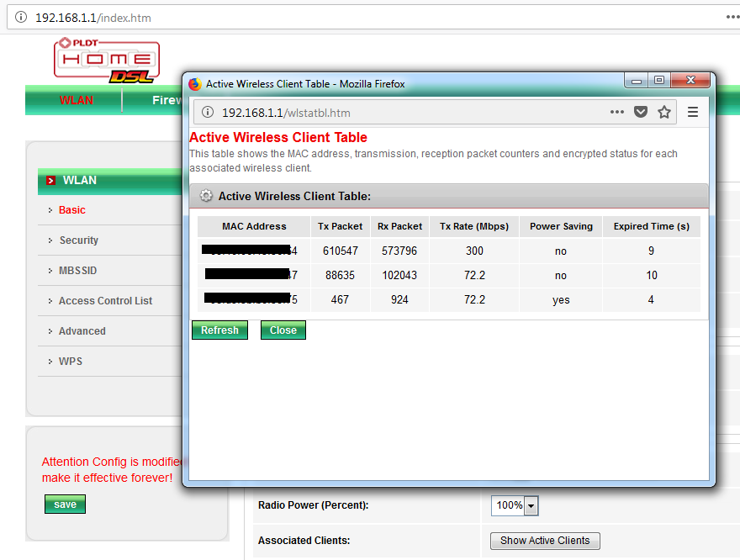Viewport: 740px width, 560px height.
Task: Open WPS settings in sidebar
Action: click(71, 361)
